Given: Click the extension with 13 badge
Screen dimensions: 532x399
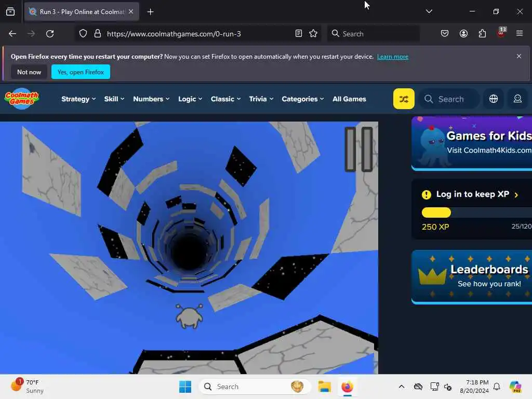Looking at the screenshot, I should click(x=501, y=33).
